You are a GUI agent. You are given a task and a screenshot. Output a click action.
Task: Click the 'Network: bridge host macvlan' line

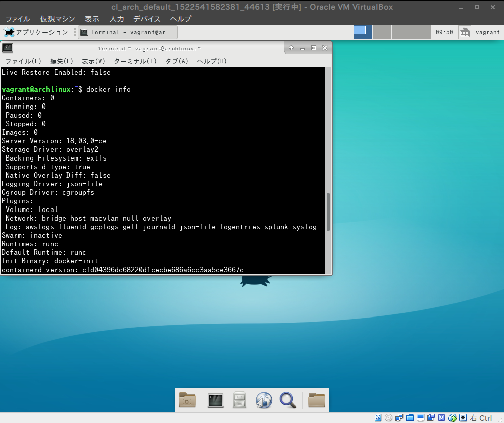[x=88, y=219]
